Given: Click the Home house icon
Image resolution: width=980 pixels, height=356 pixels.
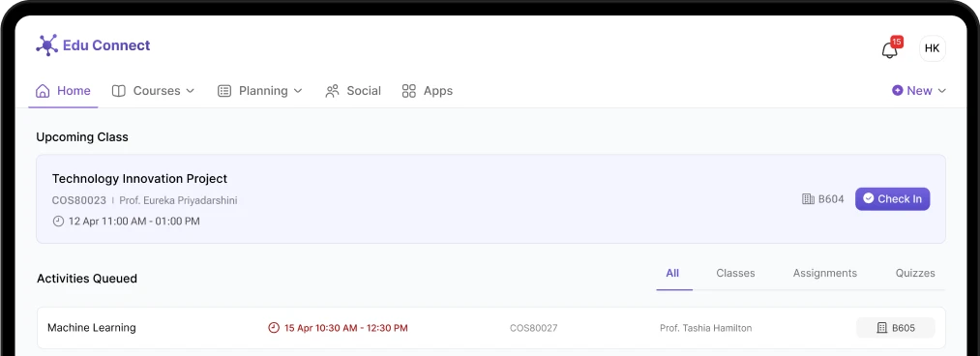Looking at the screenshot, I should (x=43, y=91).
